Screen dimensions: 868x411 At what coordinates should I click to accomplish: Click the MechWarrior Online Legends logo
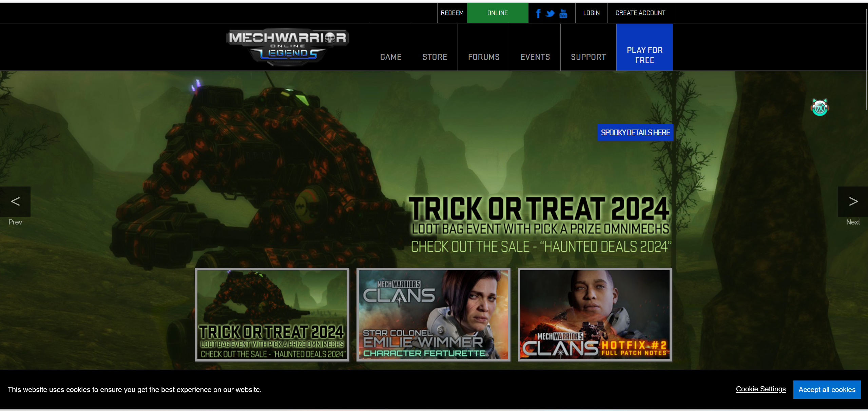click(288, 47)
